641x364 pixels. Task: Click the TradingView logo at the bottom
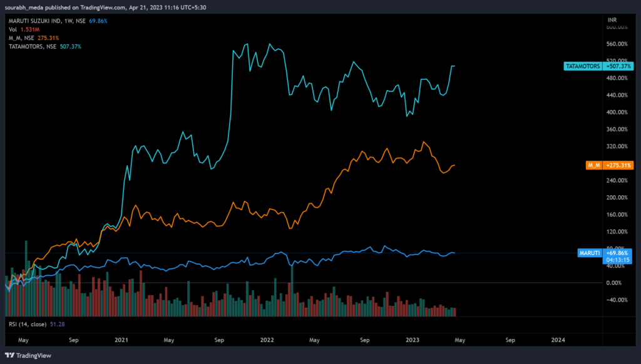pos(28,355)
